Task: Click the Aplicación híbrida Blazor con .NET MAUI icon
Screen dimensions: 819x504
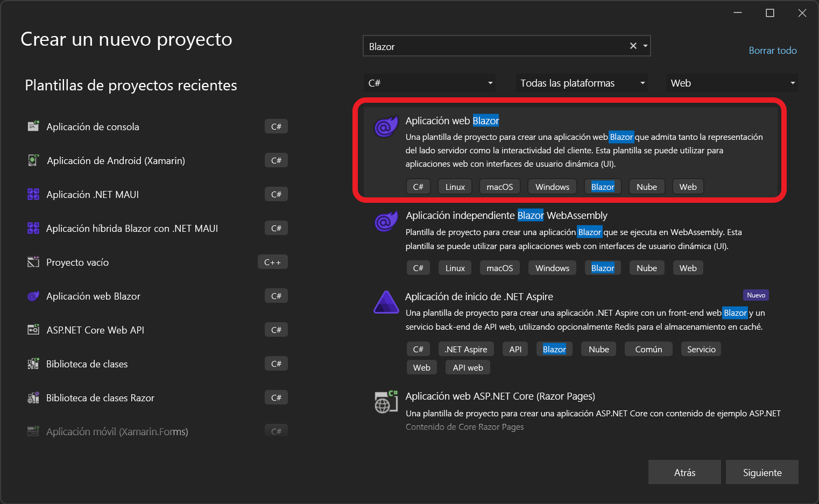Action: pyautogui.click(x=33, y=228)
